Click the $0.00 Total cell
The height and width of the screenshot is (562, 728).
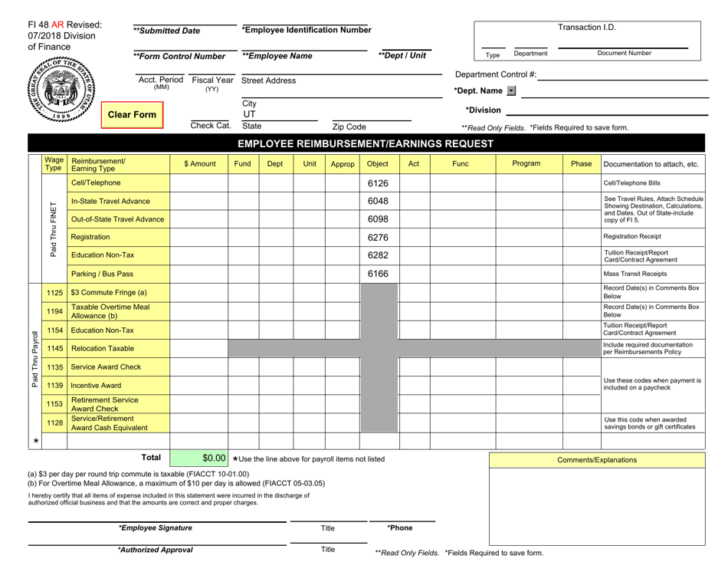[201, 457]
